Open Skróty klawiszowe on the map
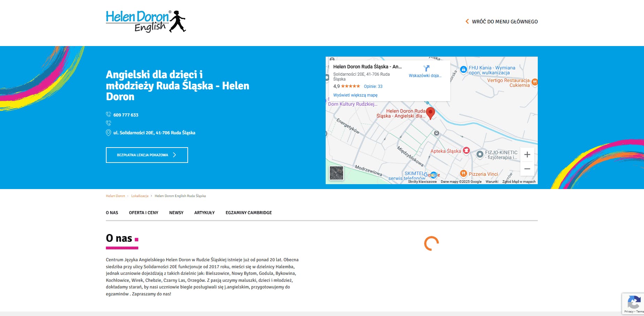The image size is (644, 316). tap(422, 182)
